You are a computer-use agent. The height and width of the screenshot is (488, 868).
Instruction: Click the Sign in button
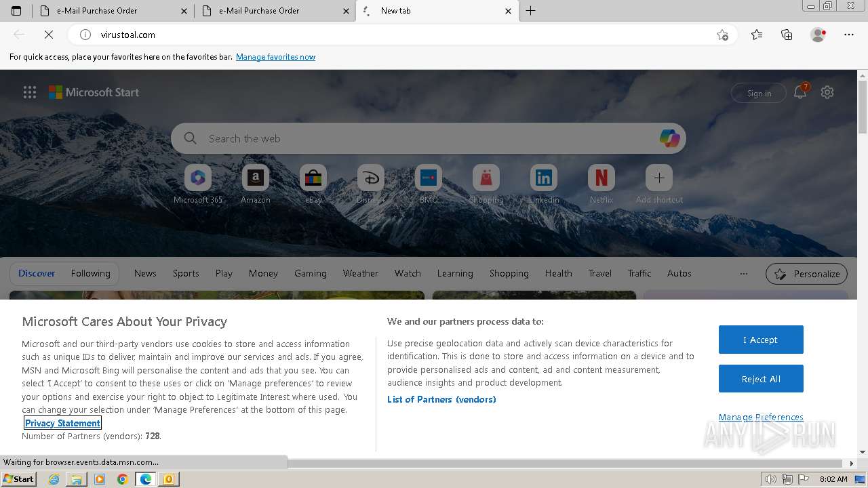pos(759,93)
